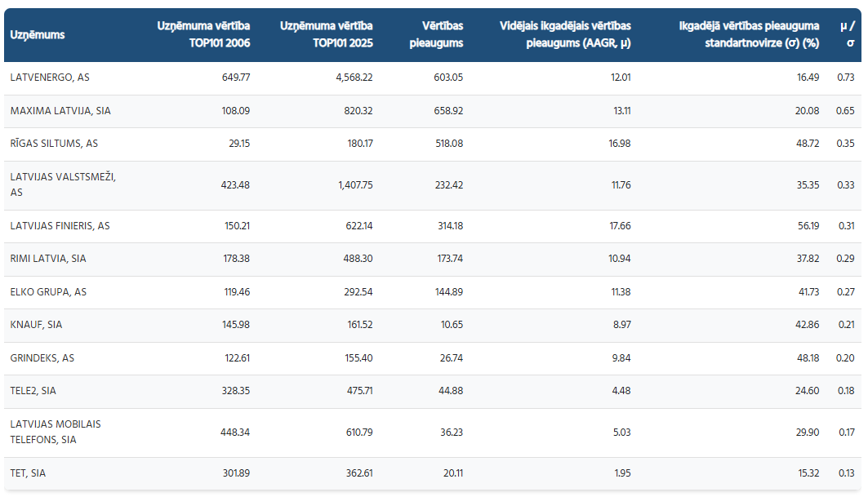
Task: Click the TET, SIA row name
Action: tap(27, 473)
